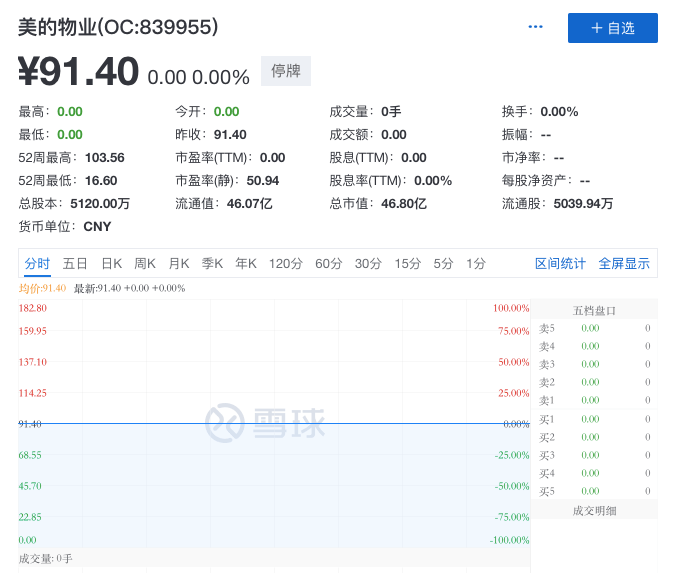Click the 流通值 value 46.07亿
Screen dimensions: 680x573
[249, 203]
